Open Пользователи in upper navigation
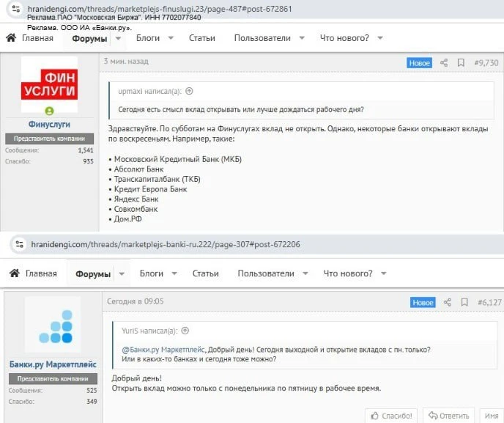 coord(262,38)
